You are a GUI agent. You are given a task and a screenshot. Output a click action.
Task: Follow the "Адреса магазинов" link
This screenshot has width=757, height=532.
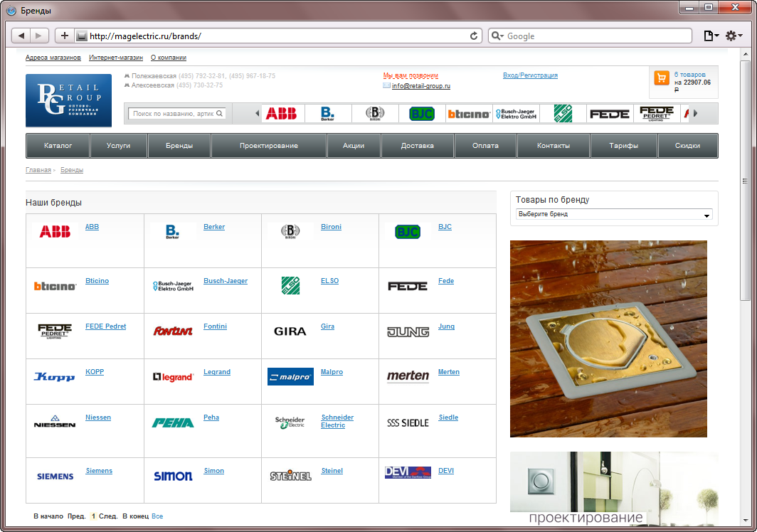[x=53, y=58]
